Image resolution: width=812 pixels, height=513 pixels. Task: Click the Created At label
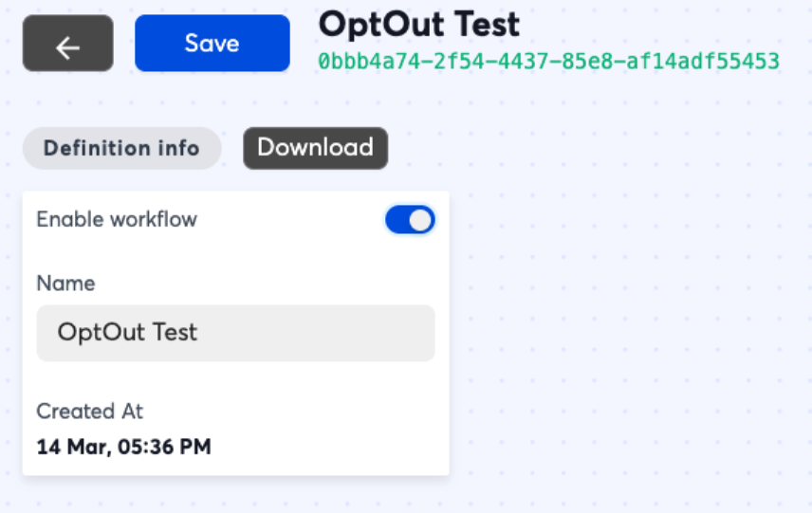tap(89, 412)
